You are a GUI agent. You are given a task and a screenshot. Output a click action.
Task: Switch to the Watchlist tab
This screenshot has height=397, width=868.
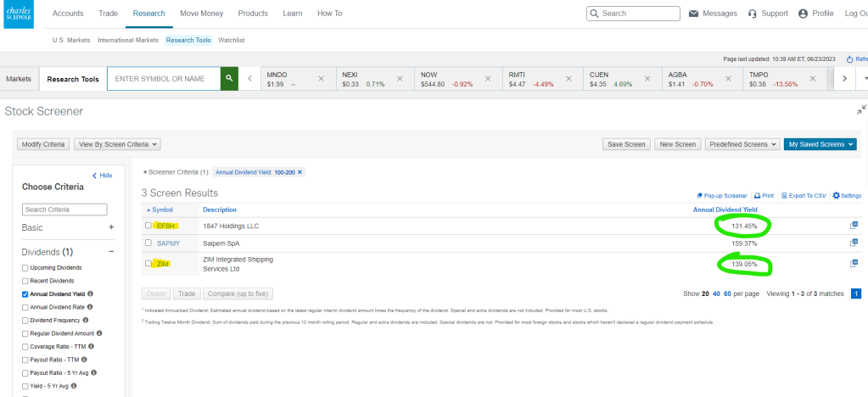(x=232, y=40)
